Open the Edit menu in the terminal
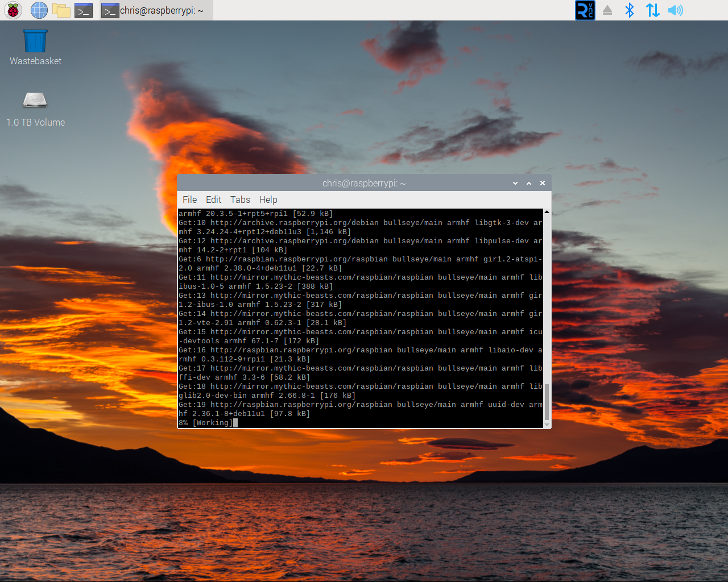This screenshot has width=728, height=582. tap(213, 199)
